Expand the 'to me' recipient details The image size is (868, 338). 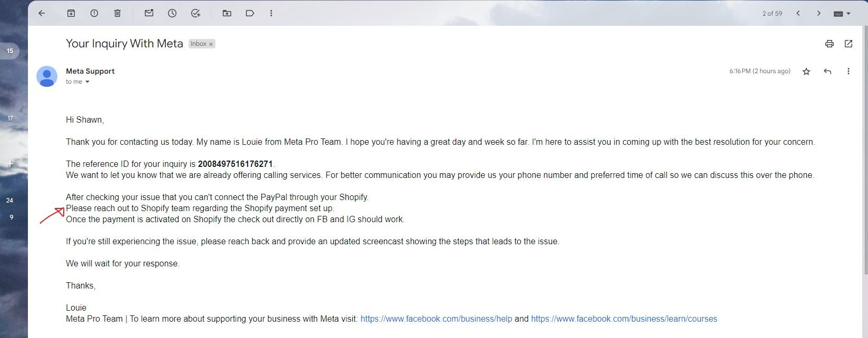click(87, 82)
